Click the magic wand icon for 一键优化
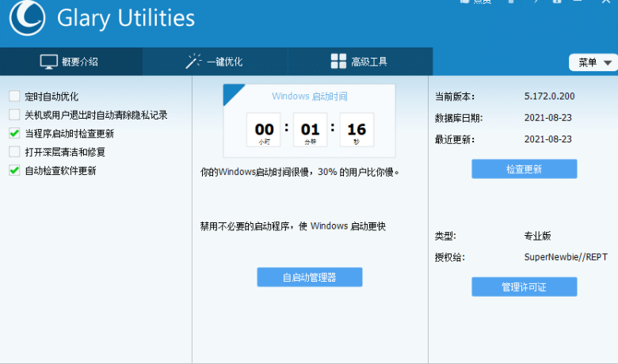Viewport: 618px width, 364px height. (x=193, y=62)
